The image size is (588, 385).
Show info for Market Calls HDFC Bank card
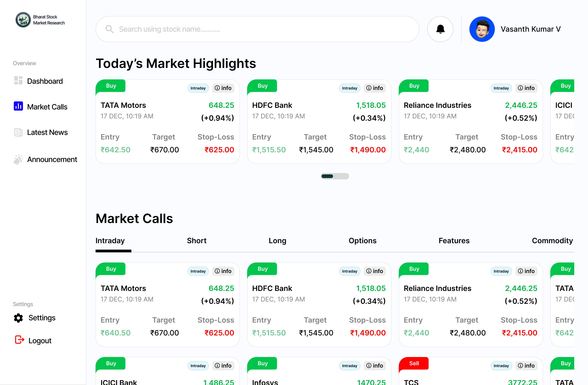tap(375, 271)
